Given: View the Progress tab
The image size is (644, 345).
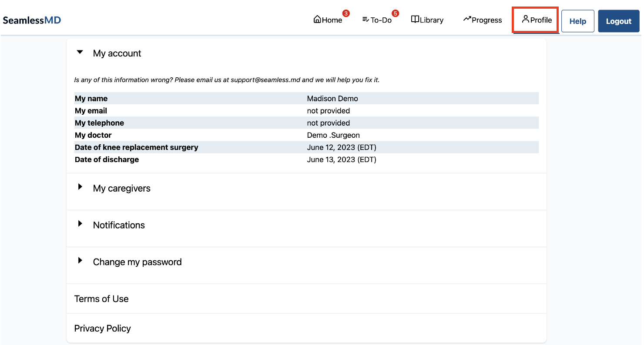Looking at the screenshot, I should pos(483,20).
